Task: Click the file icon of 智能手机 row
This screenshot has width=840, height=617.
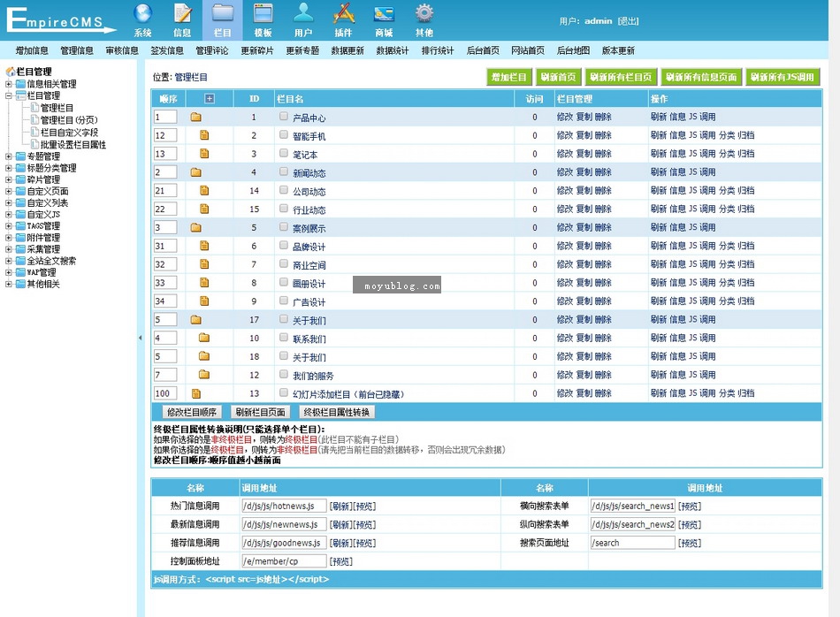Action: click(204, 135)
